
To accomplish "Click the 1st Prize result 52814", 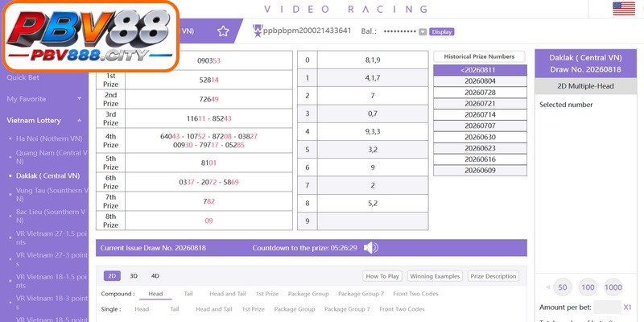I will click(x=208, y=80).
